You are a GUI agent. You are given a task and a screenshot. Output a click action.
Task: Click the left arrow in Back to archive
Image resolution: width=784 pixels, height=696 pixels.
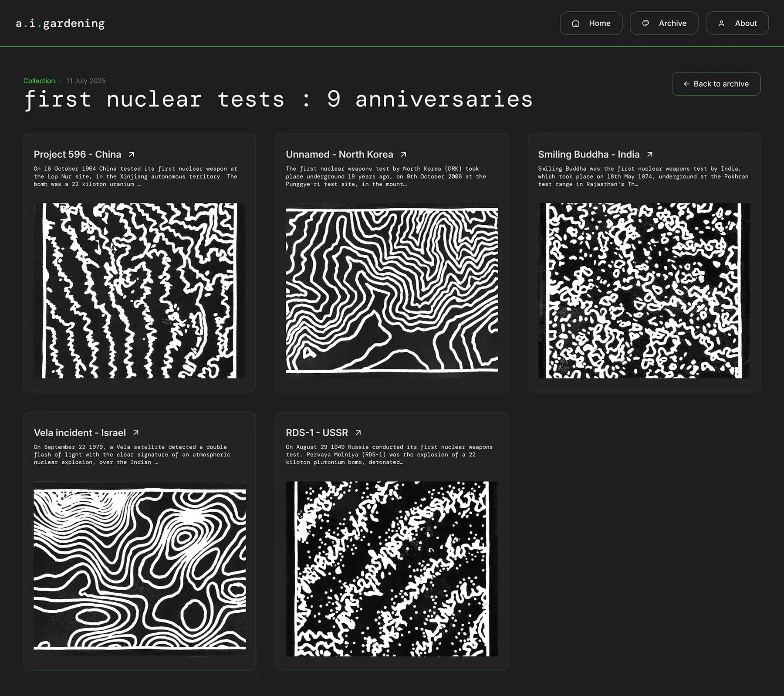click(686, 84)
